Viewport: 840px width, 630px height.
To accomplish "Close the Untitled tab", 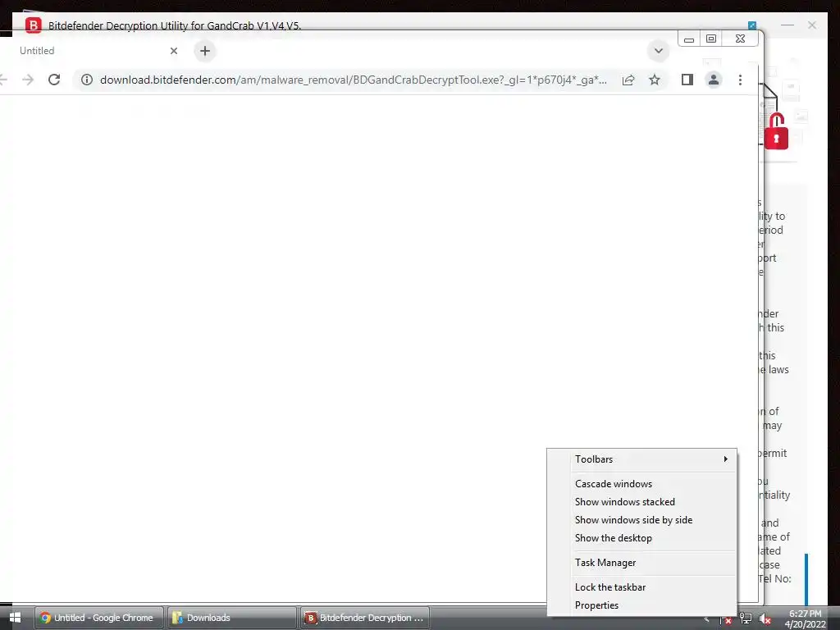I will pos(174,51).
